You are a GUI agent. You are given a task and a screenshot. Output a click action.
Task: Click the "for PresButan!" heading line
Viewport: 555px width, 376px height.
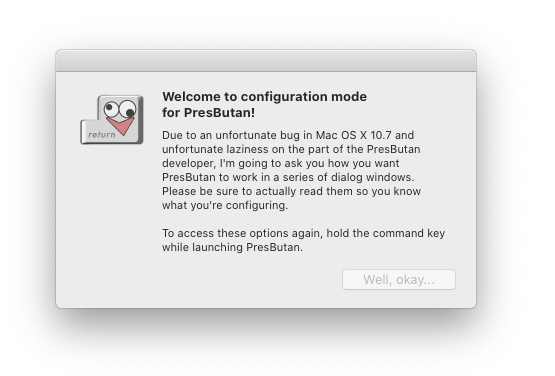(208, 113)
